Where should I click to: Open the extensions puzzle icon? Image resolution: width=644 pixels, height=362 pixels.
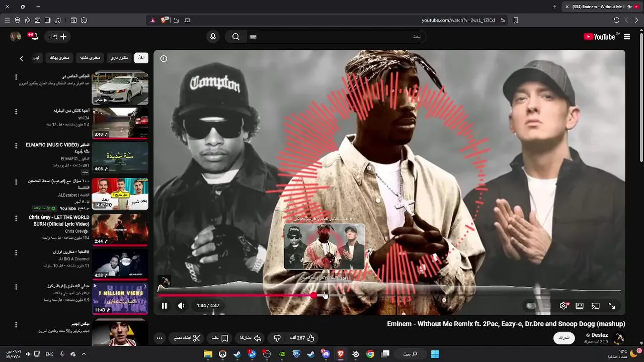click(84, 20)
